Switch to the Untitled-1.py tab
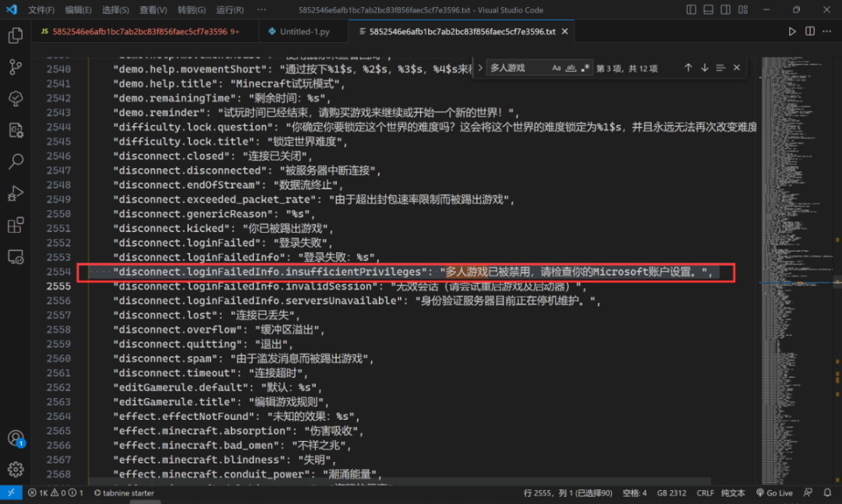 pyautogui.click(x=303, y=32)
